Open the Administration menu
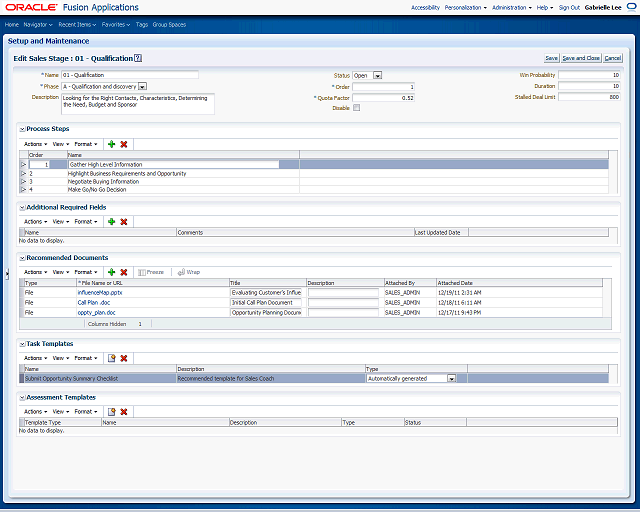The width and height of the screenshot is (640, 512). (x=512, y=7)
